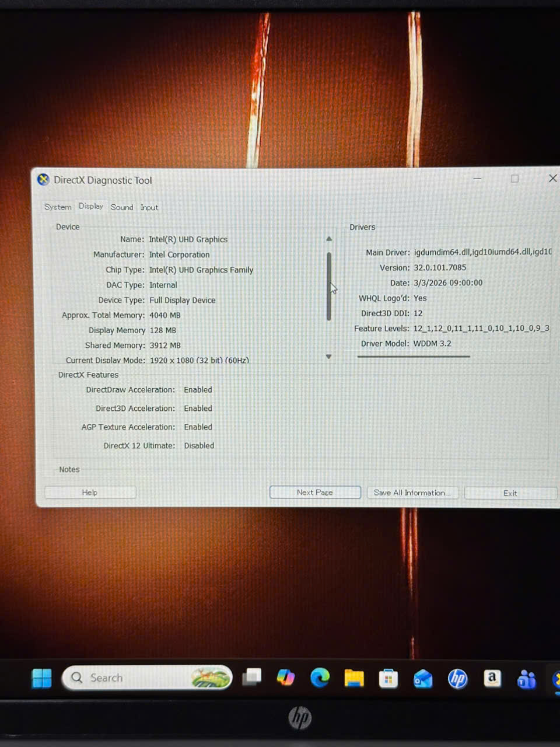560x747 pixels.
Task: Click the 'Drivers' group label
Action: point(362,227)
